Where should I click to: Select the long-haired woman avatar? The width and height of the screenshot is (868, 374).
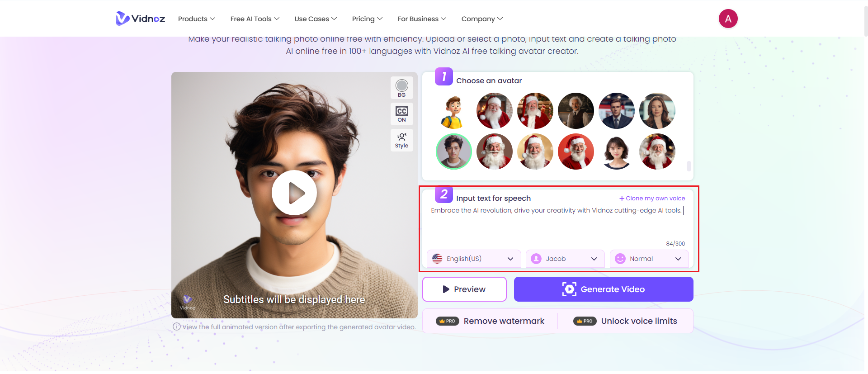point(657,111)
